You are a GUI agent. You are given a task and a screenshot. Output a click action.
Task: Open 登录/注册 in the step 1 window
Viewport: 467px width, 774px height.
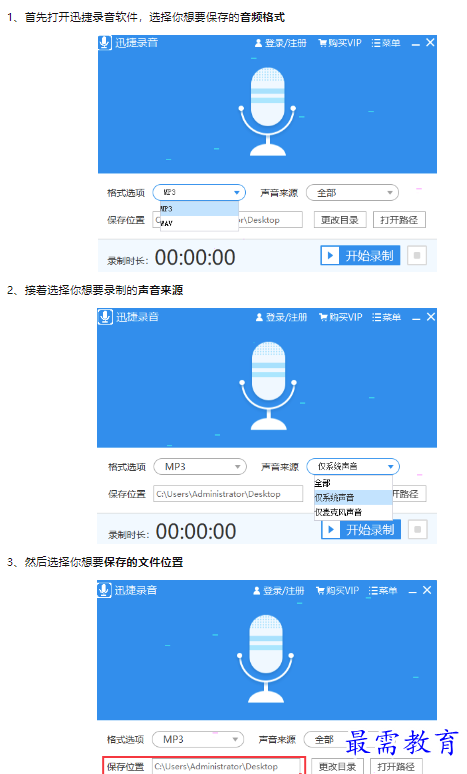click(280, 43)
